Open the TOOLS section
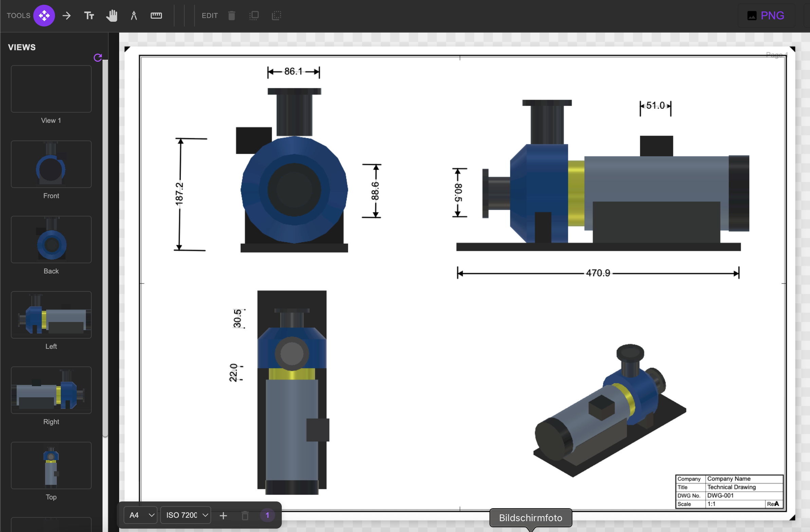810x532 pixels. pyautogui.click(x=19, y=15)
